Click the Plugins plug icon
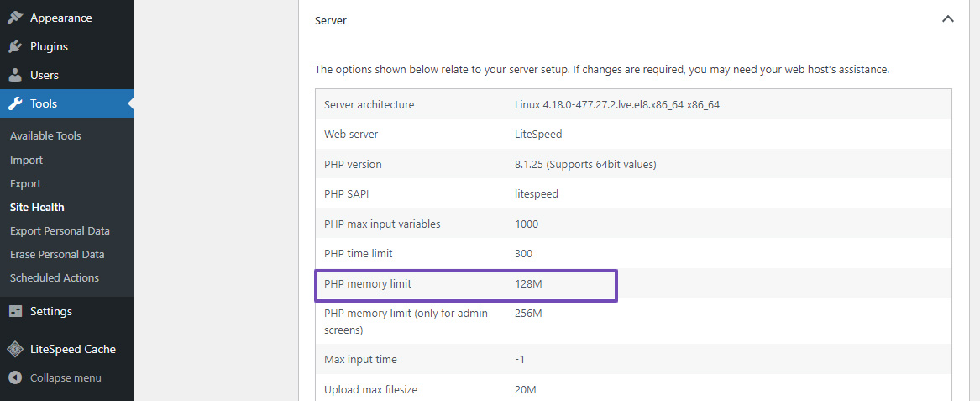The image size is (980, 401). coord(15,46)
